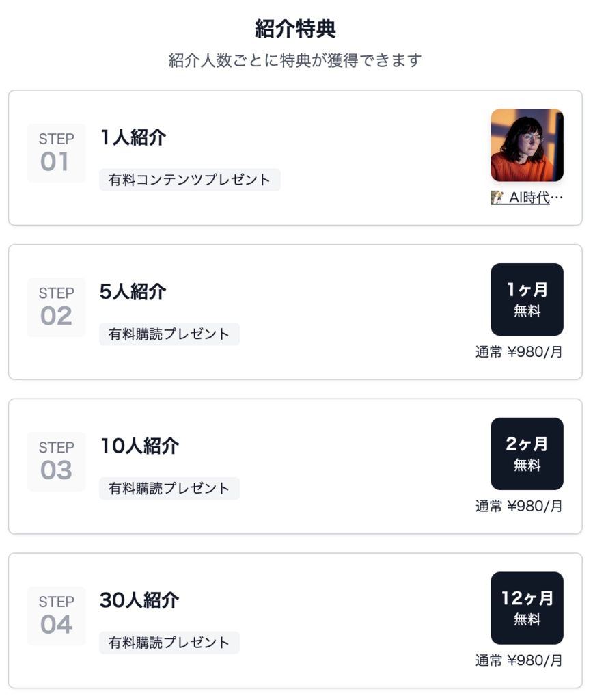The image size is (593, 700).
Task: Click the STEP 02 badge
Action: [x=56, y=307]
